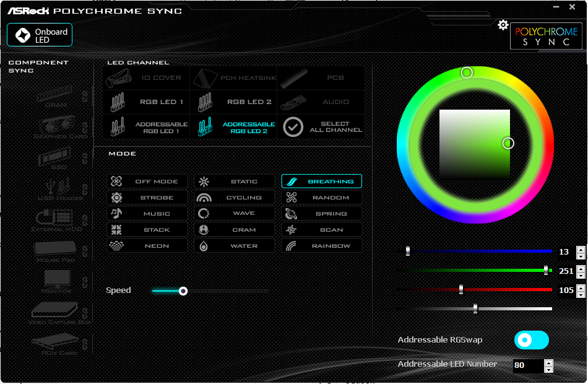
Task: Open the settings gear icon
Action: pyautogui.click(x=503, y=25)
